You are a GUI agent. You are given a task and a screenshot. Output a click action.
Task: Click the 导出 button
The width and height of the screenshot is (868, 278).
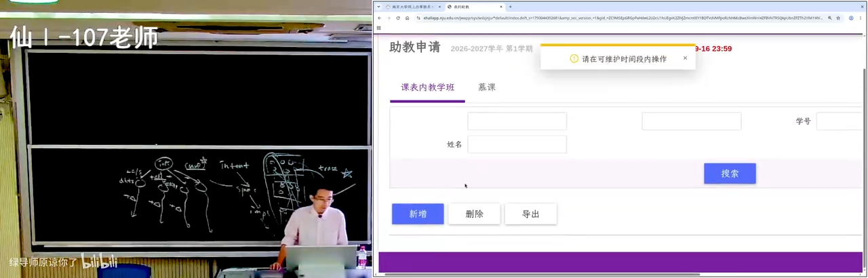(531, 214)
